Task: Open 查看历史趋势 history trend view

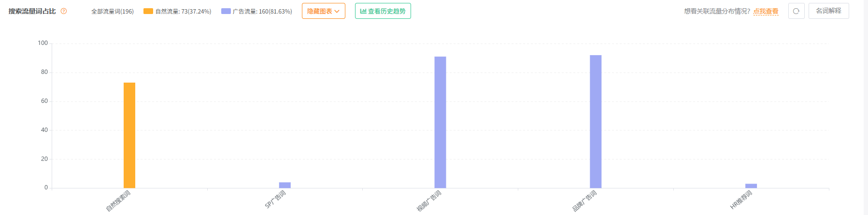Action: (383, 11)
